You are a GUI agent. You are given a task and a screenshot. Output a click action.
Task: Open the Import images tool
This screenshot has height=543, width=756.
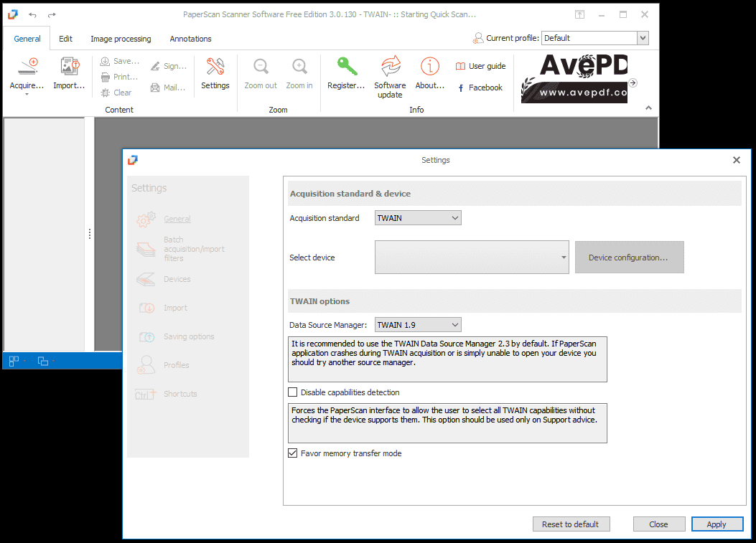69,73
